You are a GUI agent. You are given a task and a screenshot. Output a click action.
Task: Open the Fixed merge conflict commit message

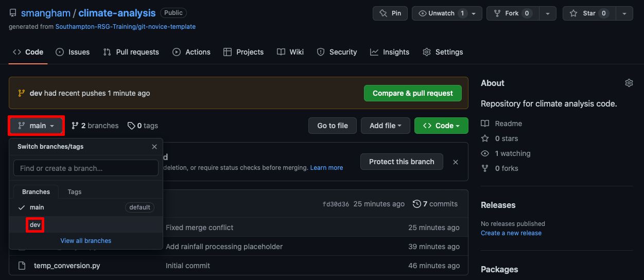[200, 227]
